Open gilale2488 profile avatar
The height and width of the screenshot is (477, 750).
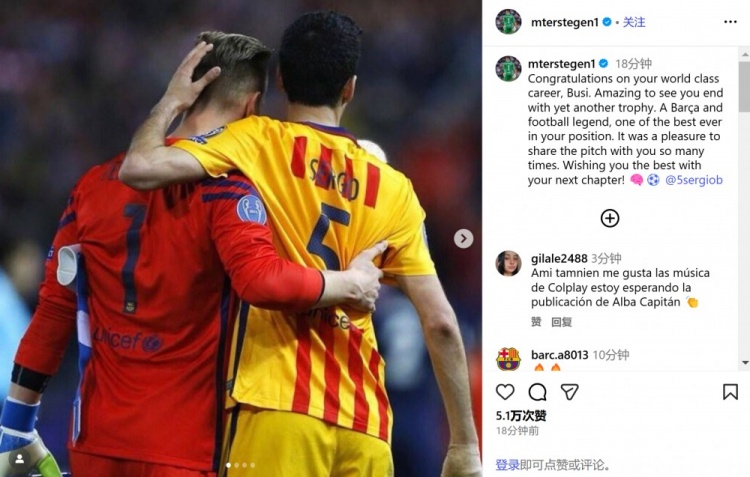pos(508,263)
